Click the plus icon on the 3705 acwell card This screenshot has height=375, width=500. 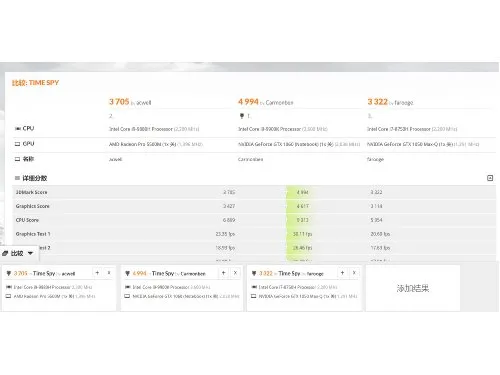pos(97,273)
